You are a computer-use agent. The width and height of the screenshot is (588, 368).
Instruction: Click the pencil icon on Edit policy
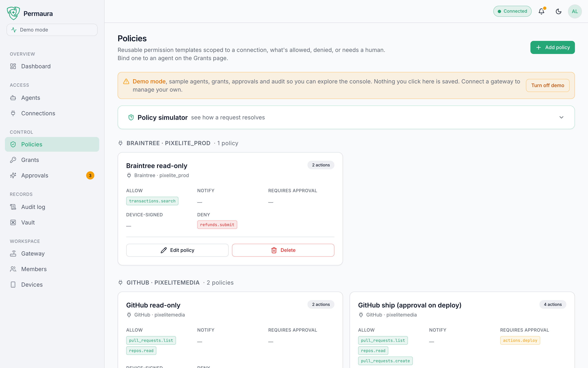coord(164,250)
